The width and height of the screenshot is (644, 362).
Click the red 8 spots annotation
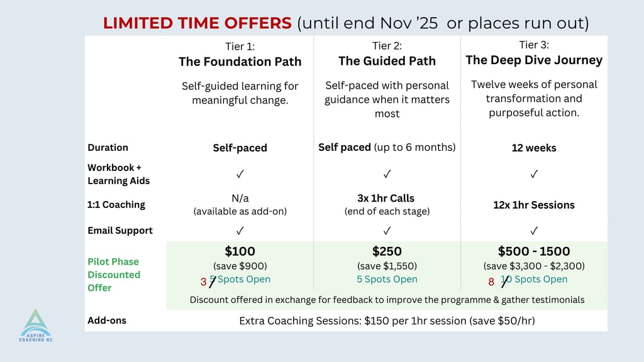[x=491, y=282]
